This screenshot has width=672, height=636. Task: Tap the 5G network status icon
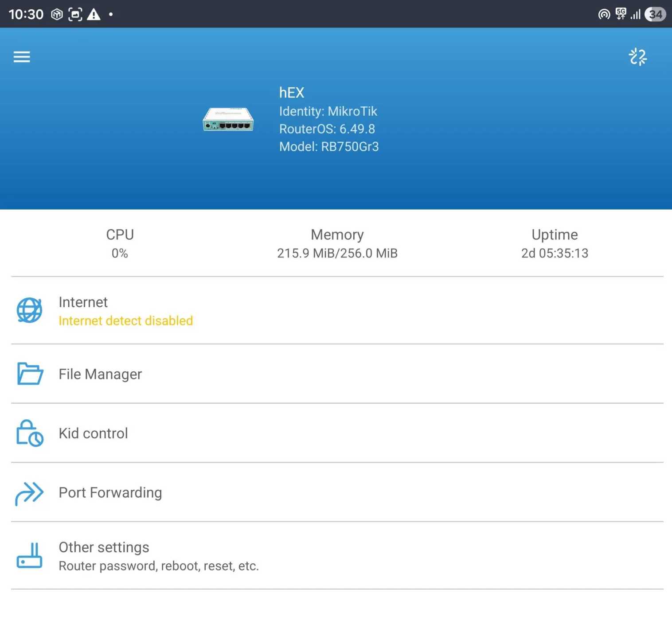[x=621, y=14]
